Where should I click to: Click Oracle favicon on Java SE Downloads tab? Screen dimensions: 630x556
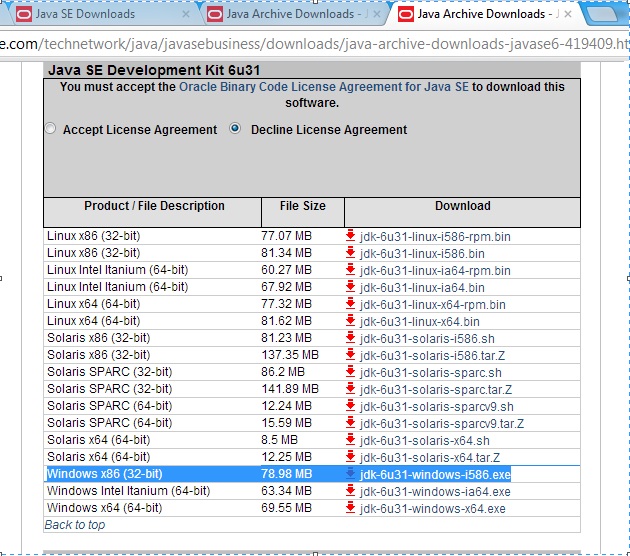point(24,14)
